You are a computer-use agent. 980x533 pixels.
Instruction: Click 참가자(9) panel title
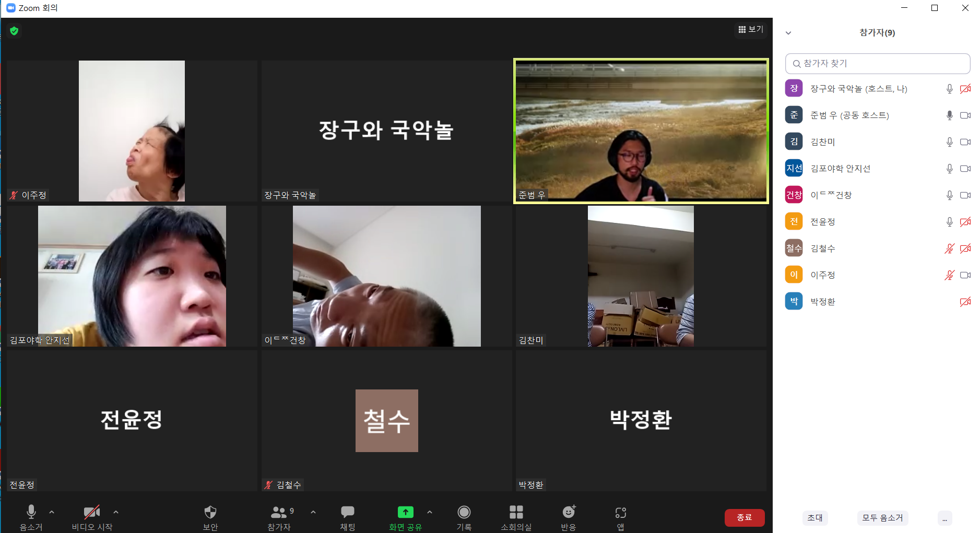coord(877,32)
